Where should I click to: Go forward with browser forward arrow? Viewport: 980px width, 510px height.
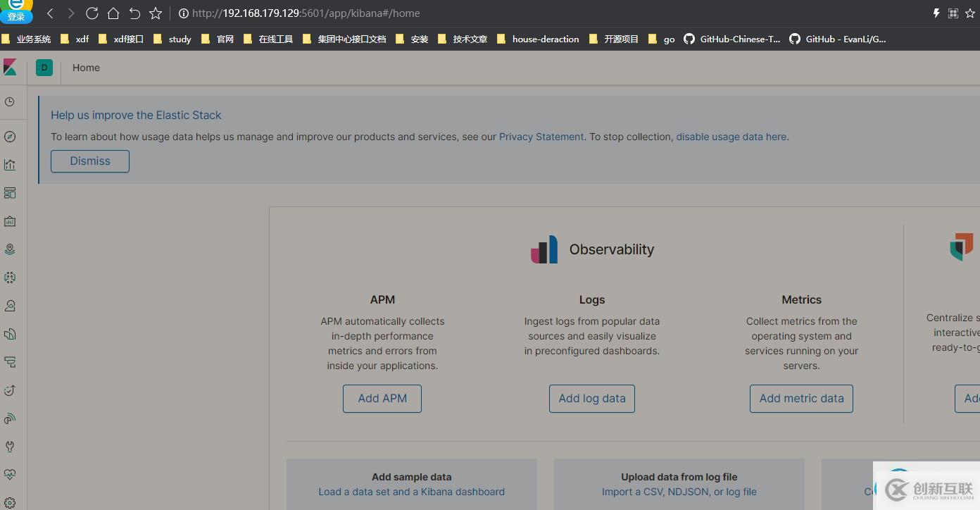coord(71,13)
